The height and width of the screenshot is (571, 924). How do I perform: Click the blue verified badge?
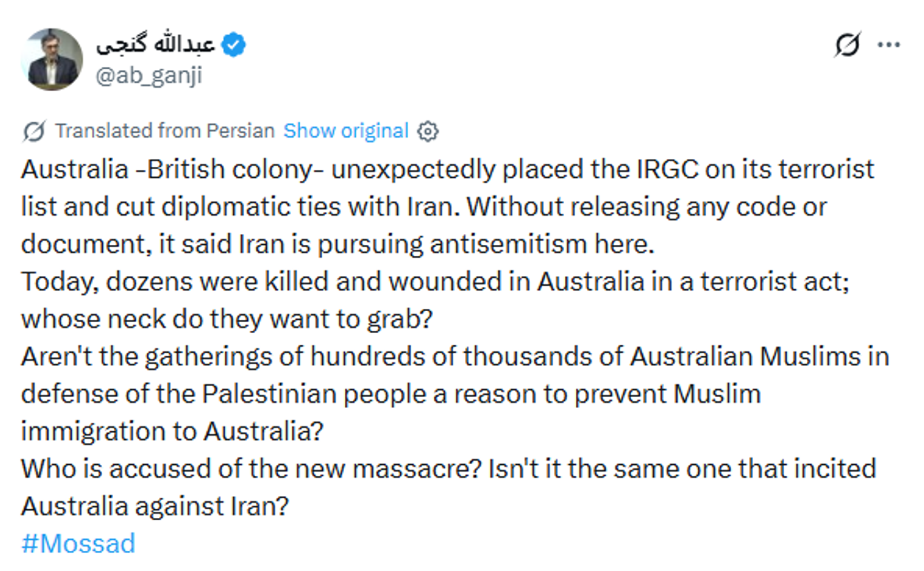point(233,44)
